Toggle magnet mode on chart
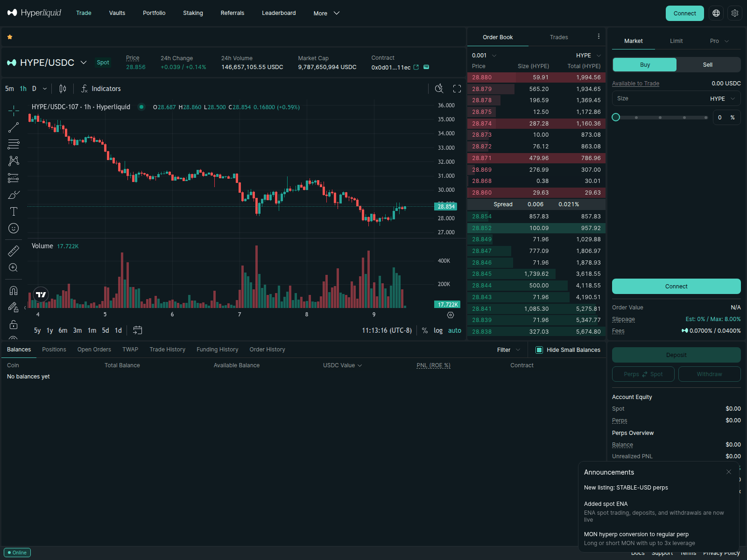The height and width of the screenshot is (560, 747). click(14, 291)
